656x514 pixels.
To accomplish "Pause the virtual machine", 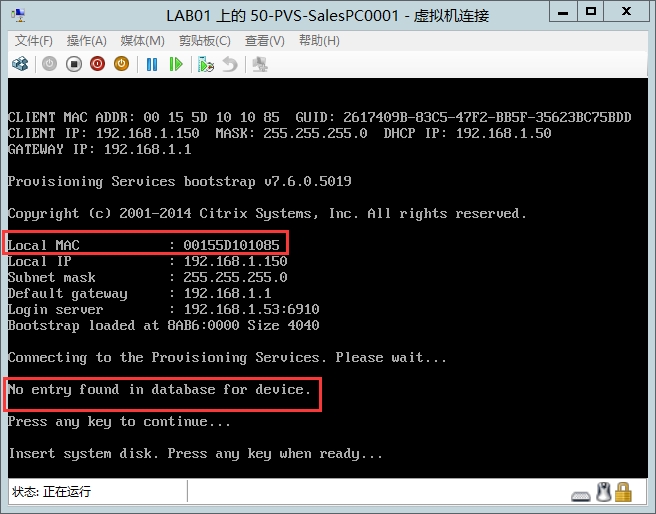I will 152,64.
